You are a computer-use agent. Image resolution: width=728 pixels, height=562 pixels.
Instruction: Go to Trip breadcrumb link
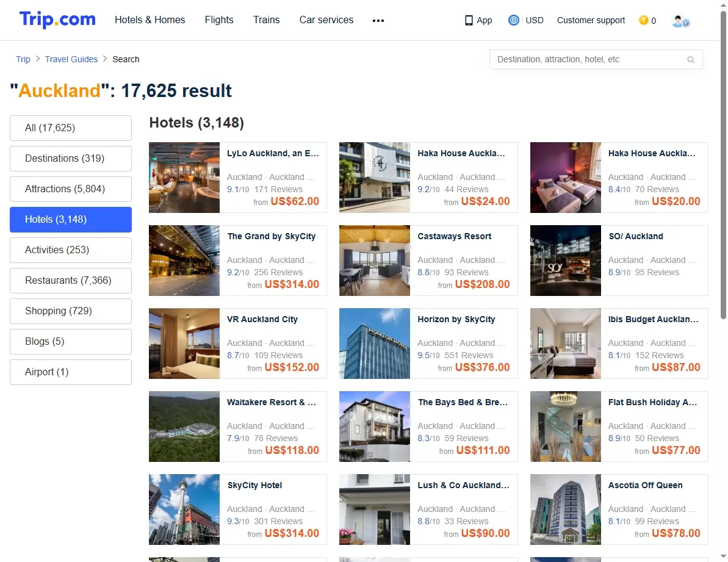click(x=23, y=59)
